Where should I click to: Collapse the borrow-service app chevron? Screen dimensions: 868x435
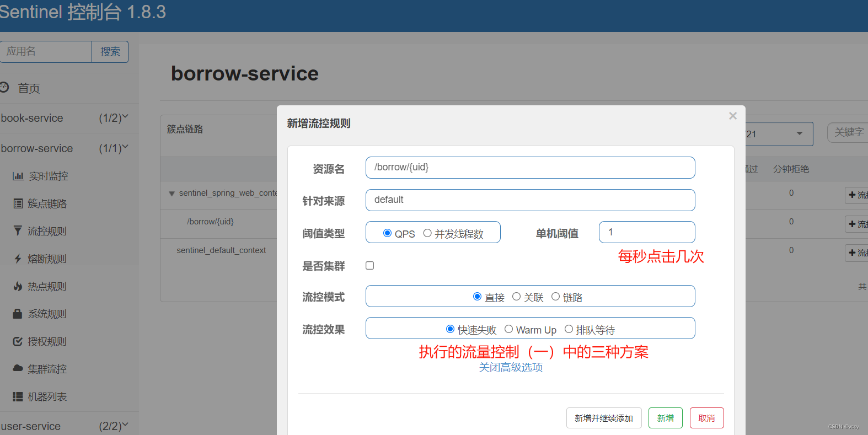point(125,147)
